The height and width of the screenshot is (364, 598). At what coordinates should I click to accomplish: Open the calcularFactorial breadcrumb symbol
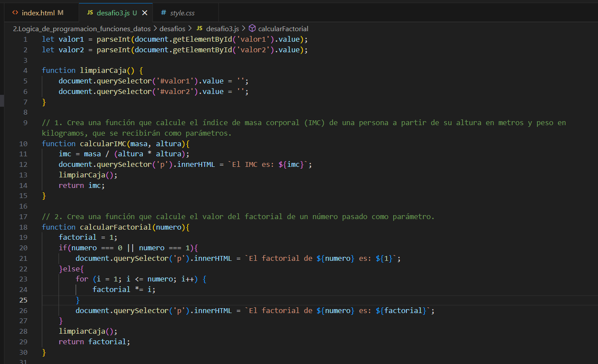(283, 29)
